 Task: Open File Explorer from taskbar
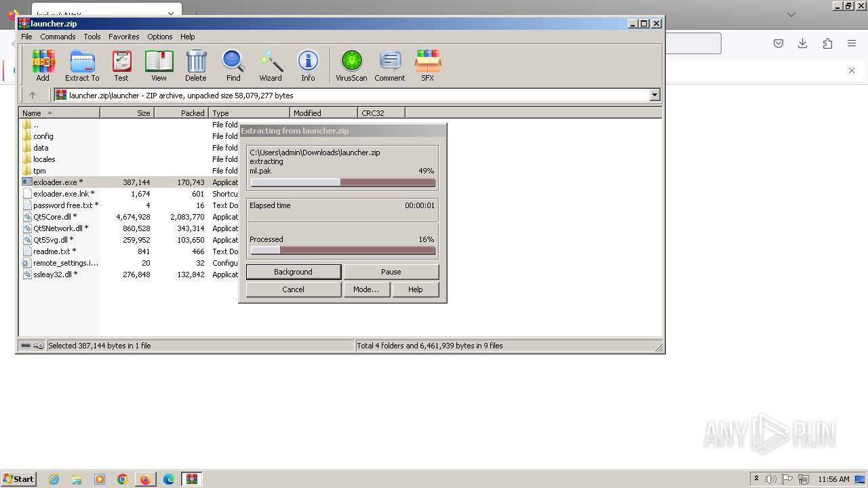click(77, 479)
